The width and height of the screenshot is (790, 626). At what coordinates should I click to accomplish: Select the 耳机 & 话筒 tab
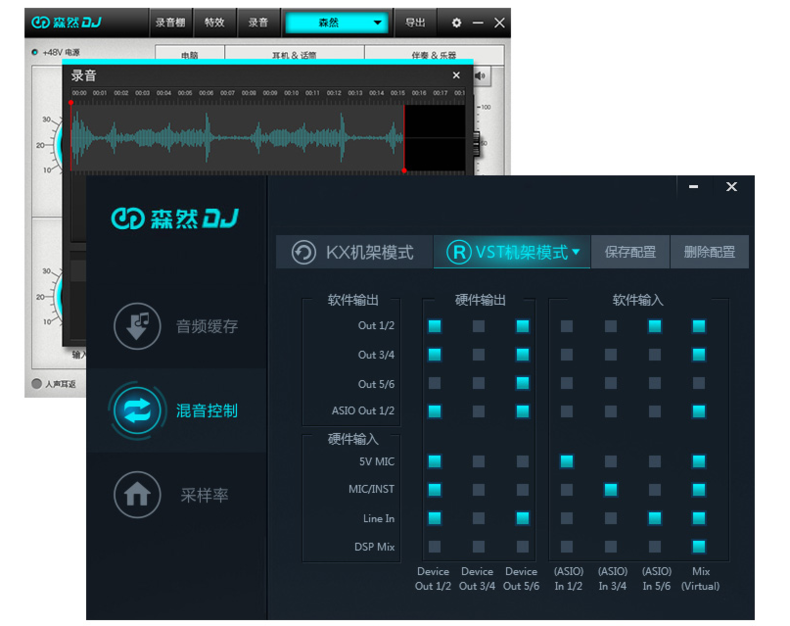tap(294, 53)
